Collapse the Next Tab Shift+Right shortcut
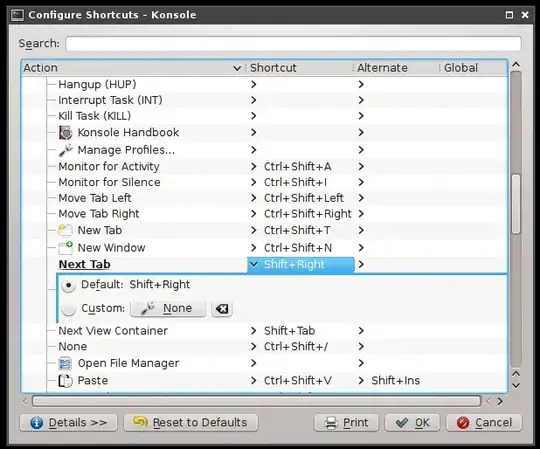Screen dimensions: 540x449 click(x=254, y=264)
